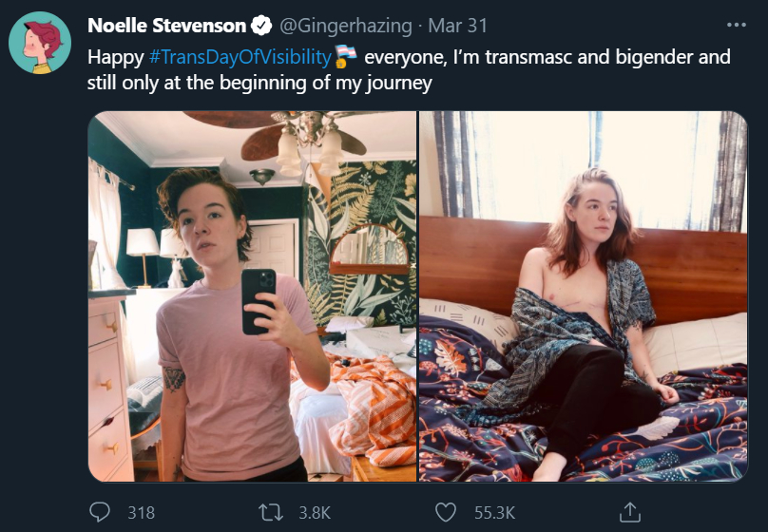Screen dimensions: 768x532
Task: Click the blue verified badge icon
Action: (x=261, y=26)
